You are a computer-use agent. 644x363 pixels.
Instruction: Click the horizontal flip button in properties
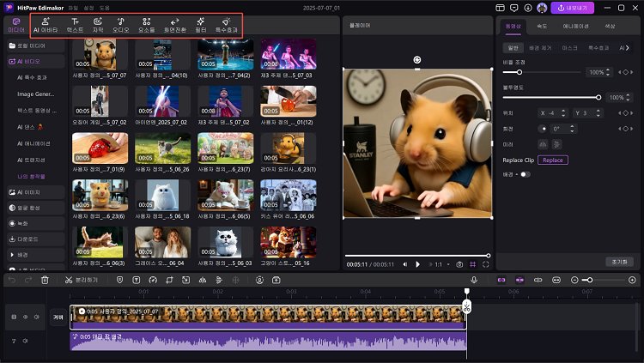[x=543, y=144]
